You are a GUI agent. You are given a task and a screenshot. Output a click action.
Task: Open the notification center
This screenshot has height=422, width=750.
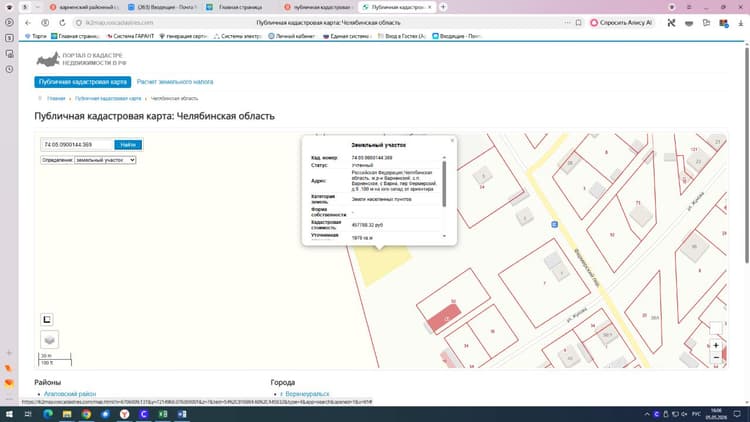tap(737, 414)
